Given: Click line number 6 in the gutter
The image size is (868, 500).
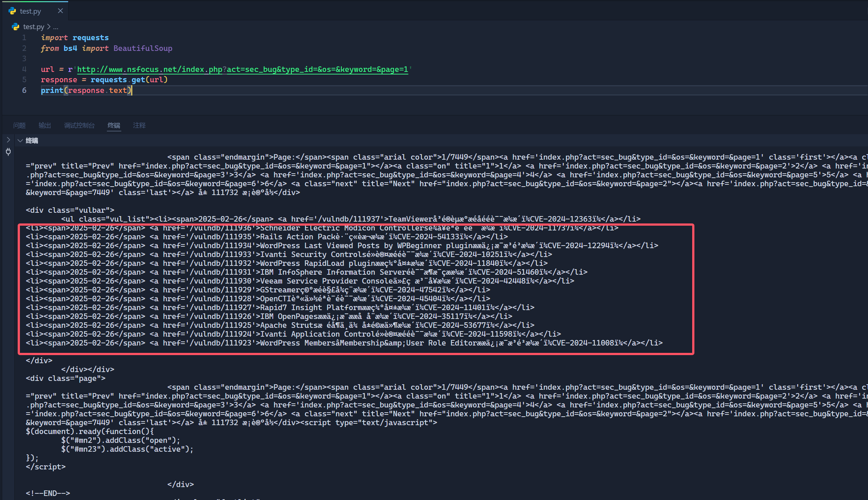Looking at the screenshot, I should pyautogui.click(x=24, y=90).
